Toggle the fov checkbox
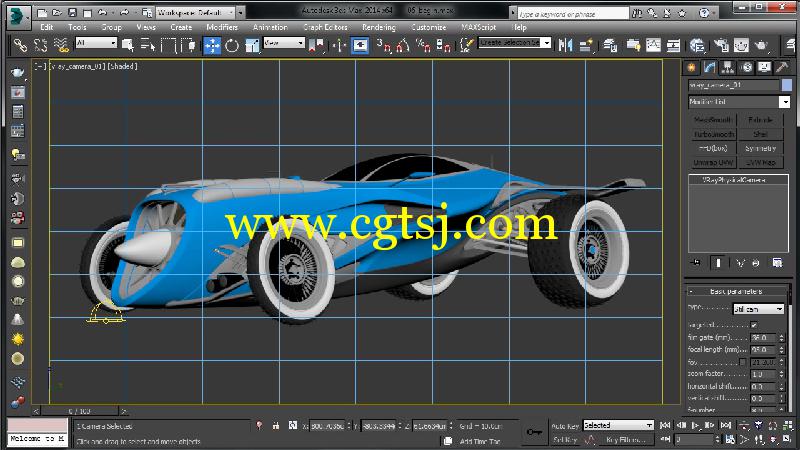Screen dimensions: 800x450 click(x=743, y=362)
